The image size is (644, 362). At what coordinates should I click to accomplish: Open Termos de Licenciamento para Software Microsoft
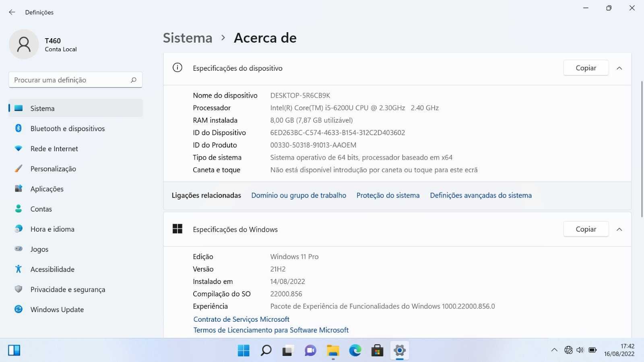(x=271, y=330)
